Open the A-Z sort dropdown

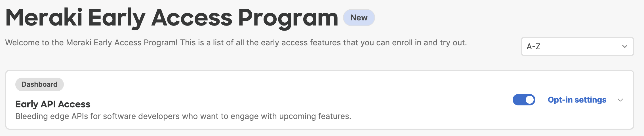point(577,46)
